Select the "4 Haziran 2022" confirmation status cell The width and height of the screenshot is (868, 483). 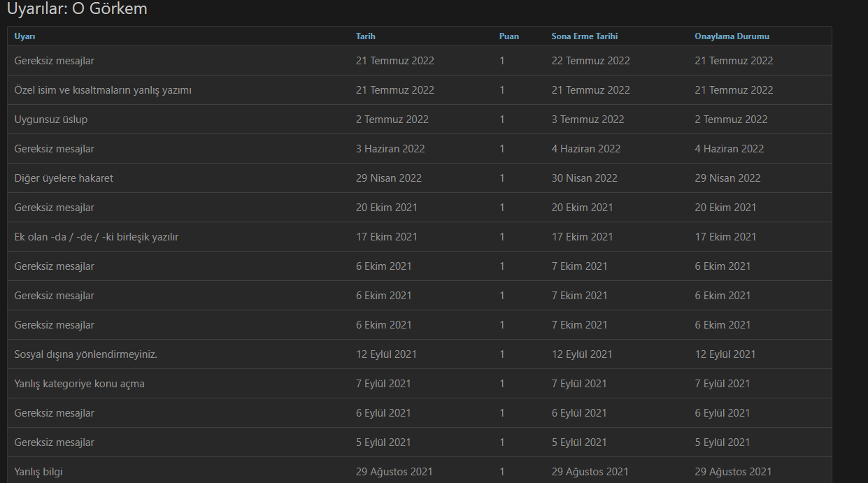click(729, 149)
